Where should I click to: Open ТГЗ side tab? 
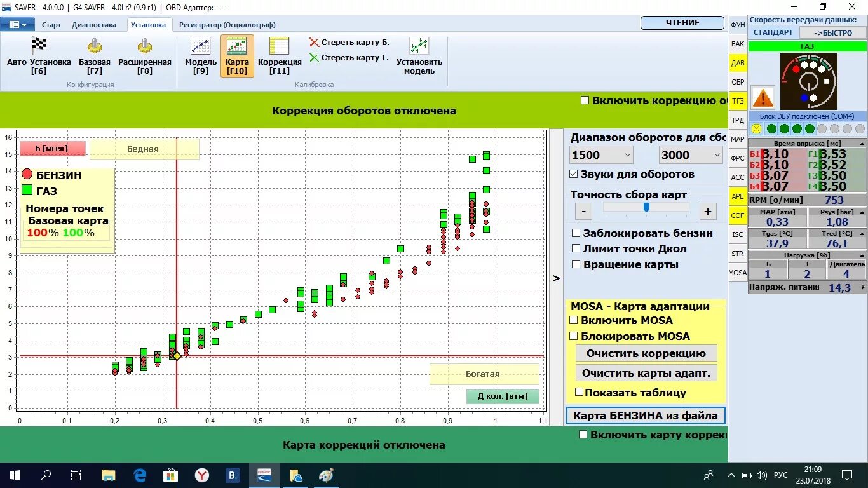pyautogui.click(x=738, y=101)
